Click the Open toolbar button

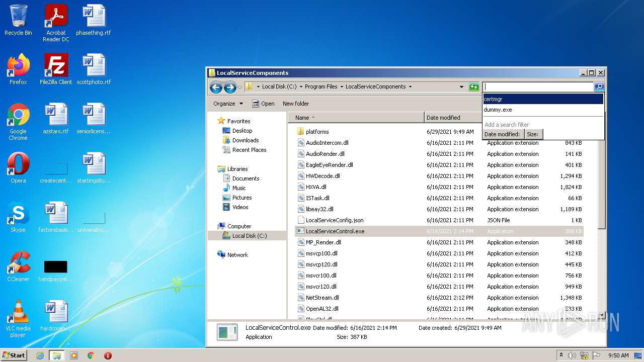point(263,104)
